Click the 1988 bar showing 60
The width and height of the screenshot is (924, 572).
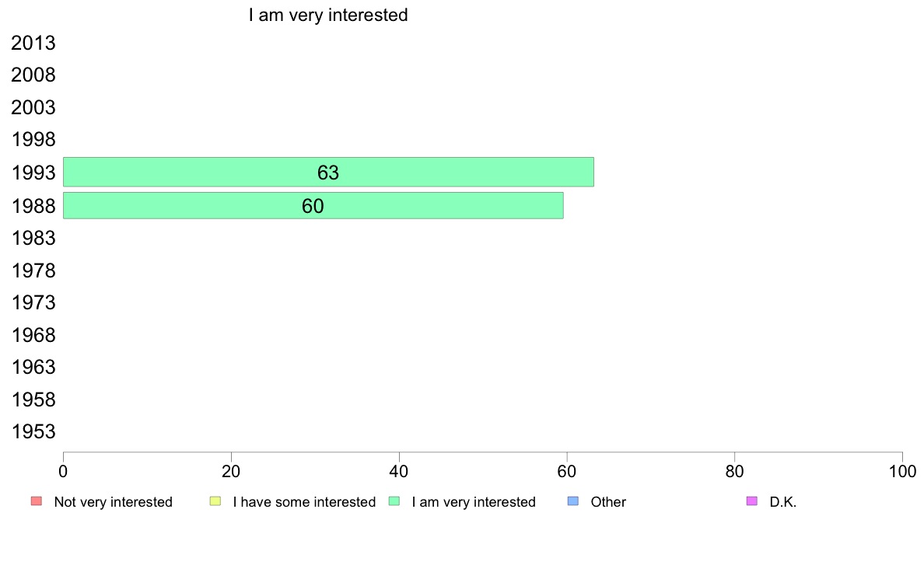coord(313,205)
